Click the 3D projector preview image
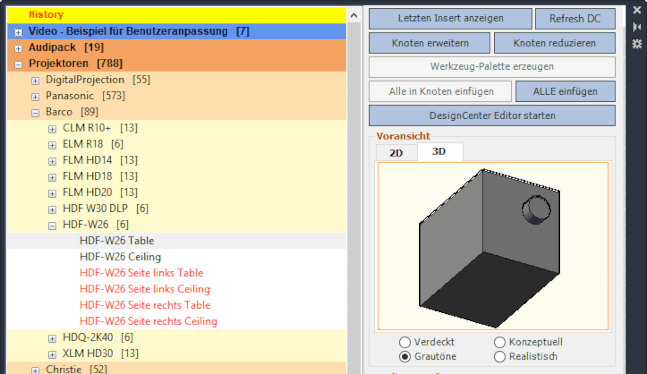Screen dimensions: 647x374 493,246
